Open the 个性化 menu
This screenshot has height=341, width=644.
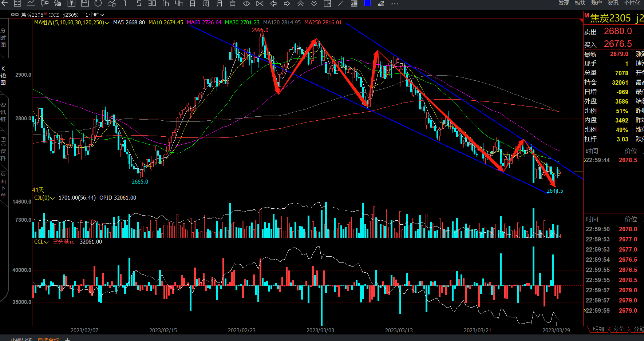coord(632,3)
